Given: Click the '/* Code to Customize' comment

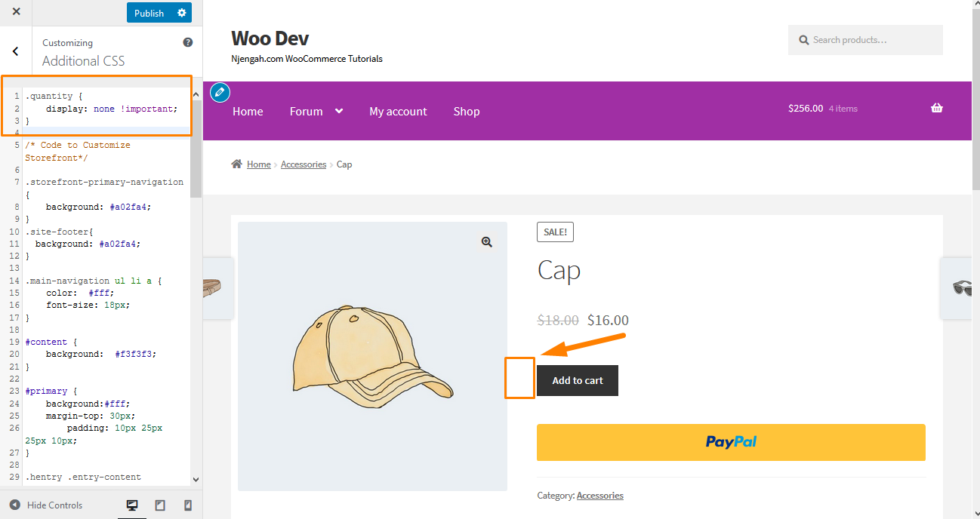Looking at the screenshot, I should [78, 145].
